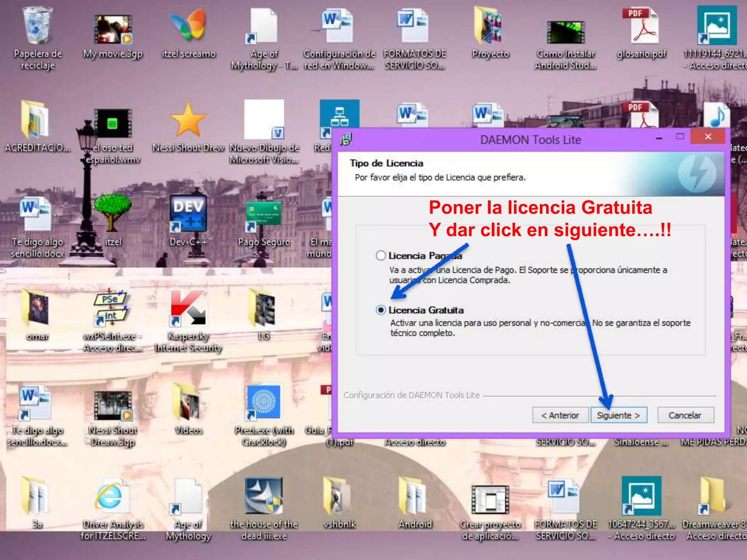Select the 10647244_3567 image shortcut

point(641,509)
